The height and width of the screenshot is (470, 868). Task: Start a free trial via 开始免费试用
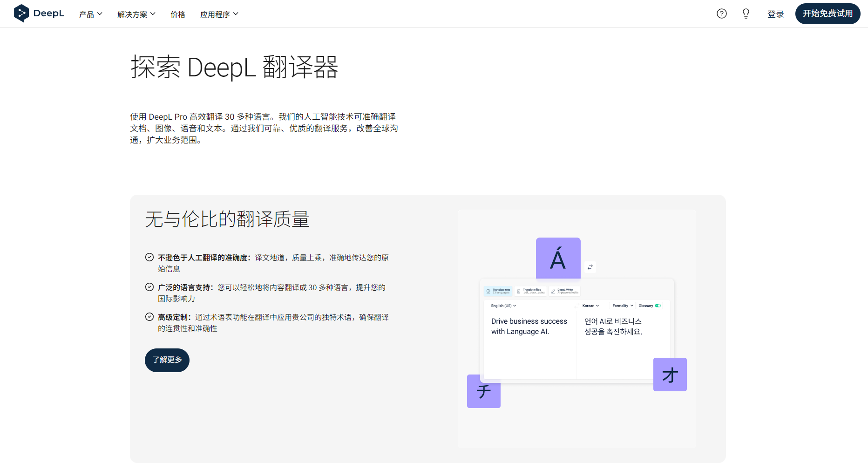point(827,14)
